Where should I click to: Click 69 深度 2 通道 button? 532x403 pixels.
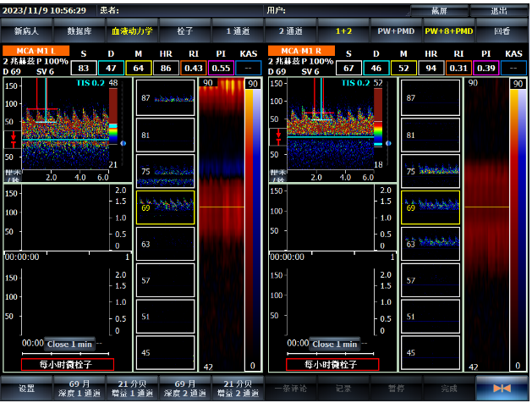185,388
